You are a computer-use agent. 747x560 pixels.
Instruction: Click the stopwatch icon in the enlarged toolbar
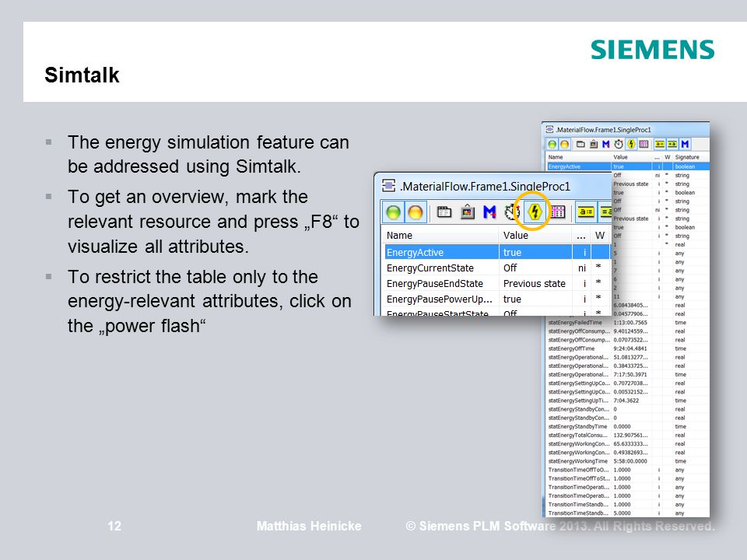[x=512, y=212]
